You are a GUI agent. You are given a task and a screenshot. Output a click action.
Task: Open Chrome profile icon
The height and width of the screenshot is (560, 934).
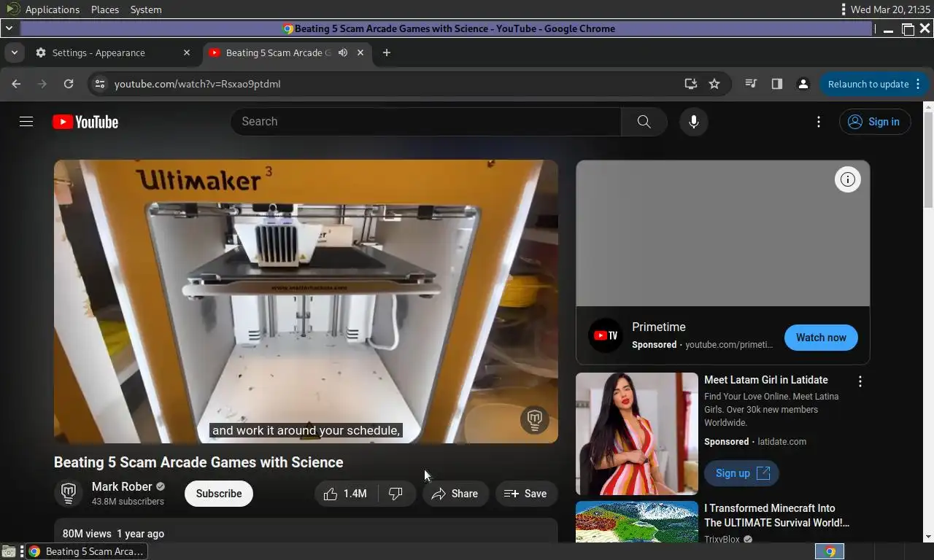(803, 84)
